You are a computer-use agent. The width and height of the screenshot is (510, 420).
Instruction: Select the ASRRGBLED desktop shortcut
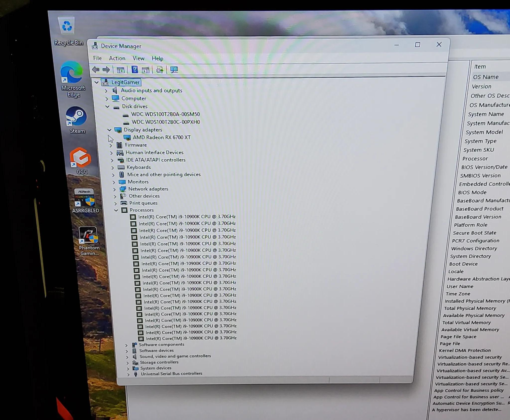[x=85, y=201]
